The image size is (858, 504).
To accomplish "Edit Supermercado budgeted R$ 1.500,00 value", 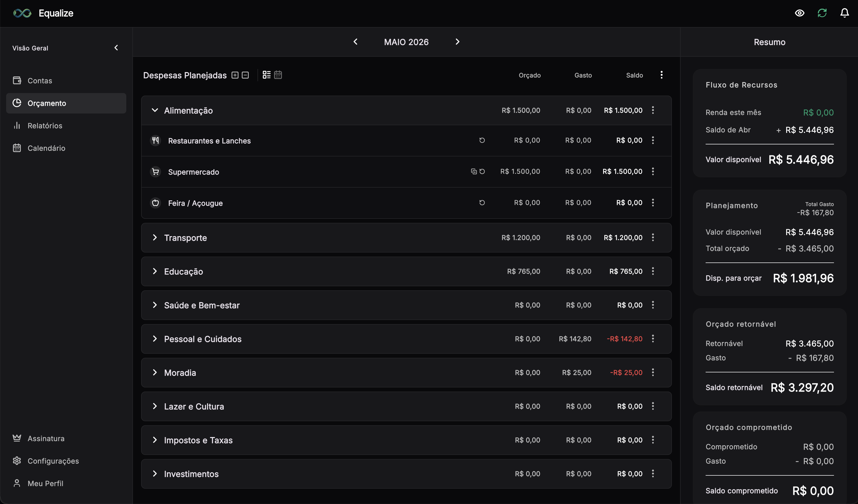I will pos(520,171).
